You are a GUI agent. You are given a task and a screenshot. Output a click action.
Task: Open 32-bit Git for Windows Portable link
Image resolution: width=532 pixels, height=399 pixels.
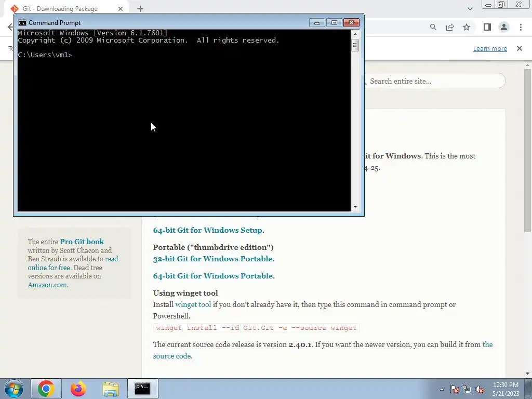click(212, 259)
